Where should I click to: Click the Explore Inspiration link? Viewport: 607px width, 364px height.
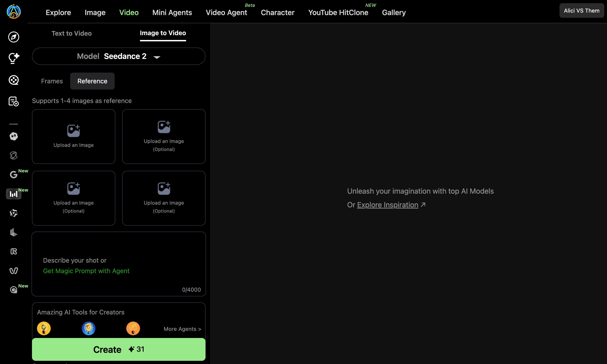387,205
